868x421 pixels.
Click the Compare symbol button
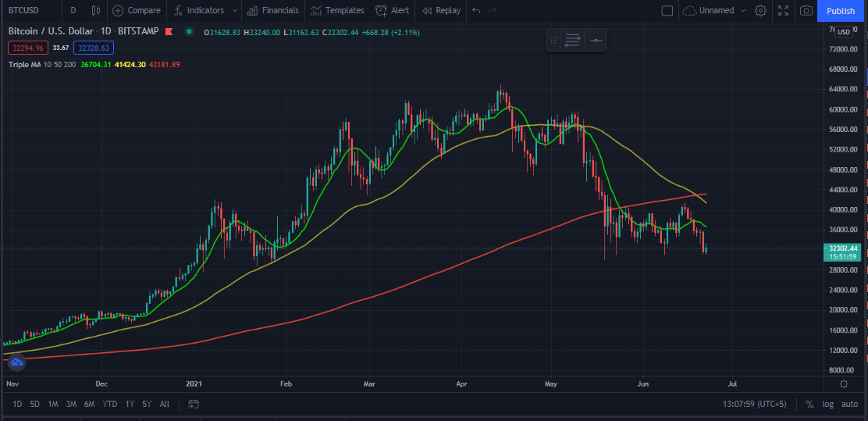(136, 10)
